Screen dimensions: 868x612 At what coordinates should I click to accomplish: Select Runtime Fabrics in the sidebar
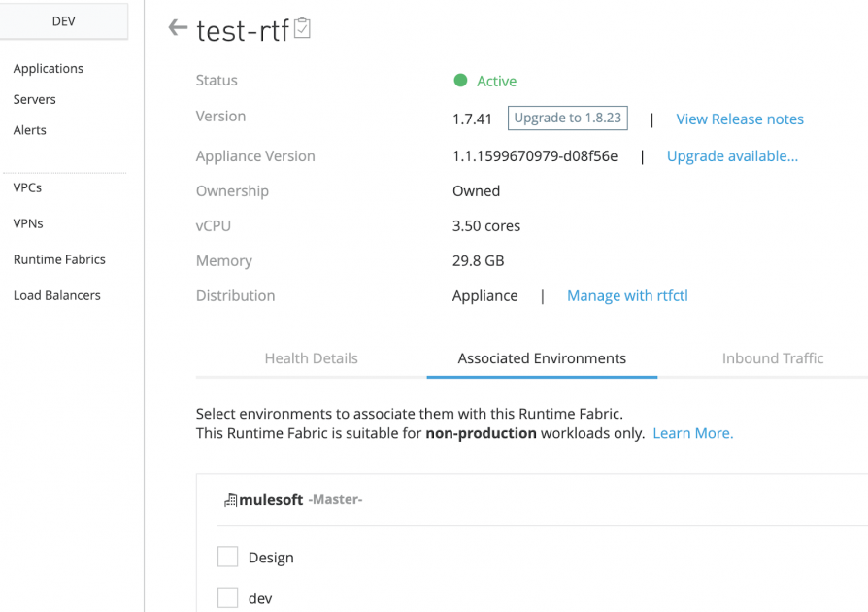click(59, 259)
